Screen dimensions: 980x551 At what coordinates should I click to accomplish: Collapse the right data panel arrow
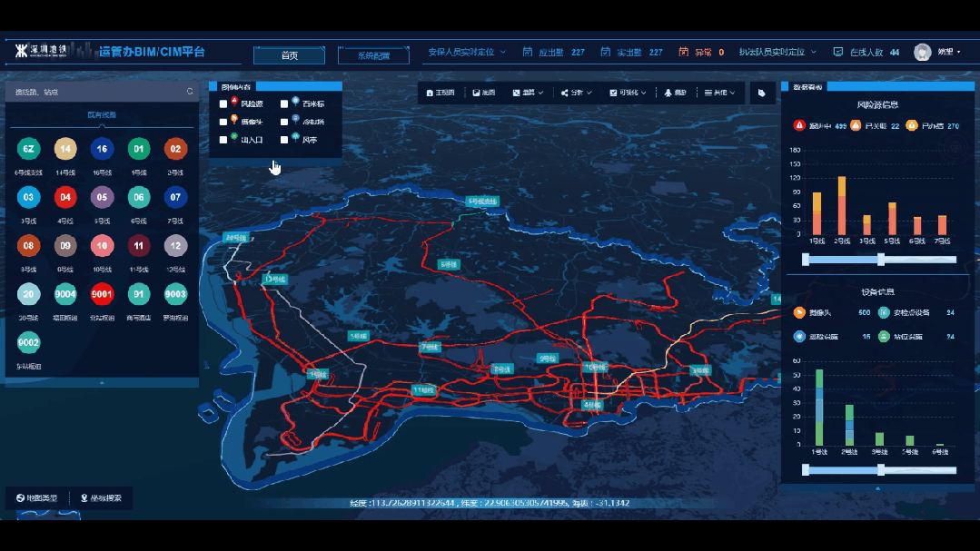pos(877,488)
